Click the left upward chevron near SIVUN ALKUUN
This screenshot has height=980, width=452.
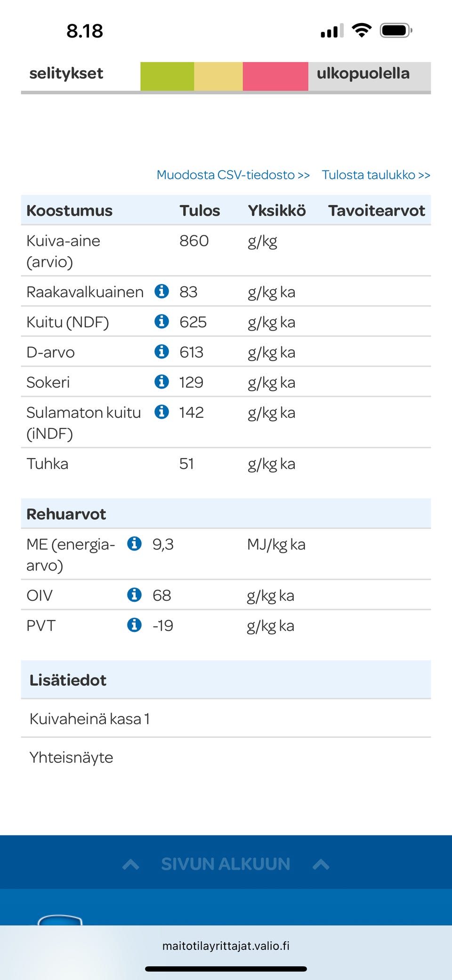(x=131, y=864)
